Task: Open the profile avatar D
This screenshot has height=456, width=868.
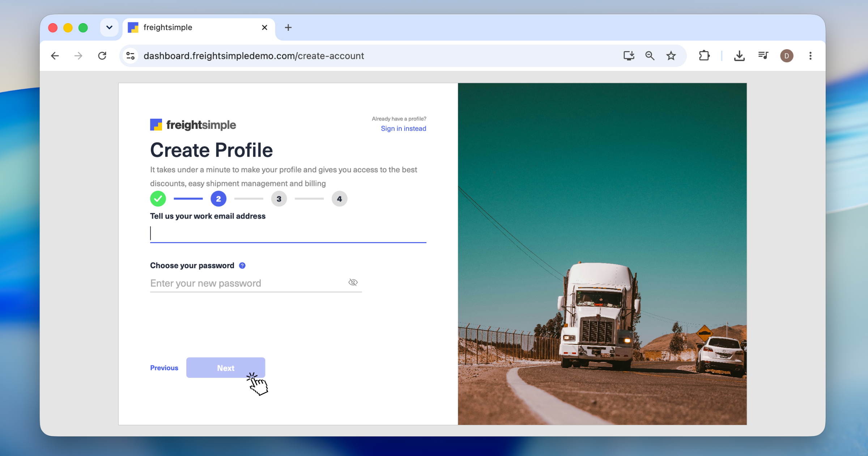Action: (x=787, y=56)
